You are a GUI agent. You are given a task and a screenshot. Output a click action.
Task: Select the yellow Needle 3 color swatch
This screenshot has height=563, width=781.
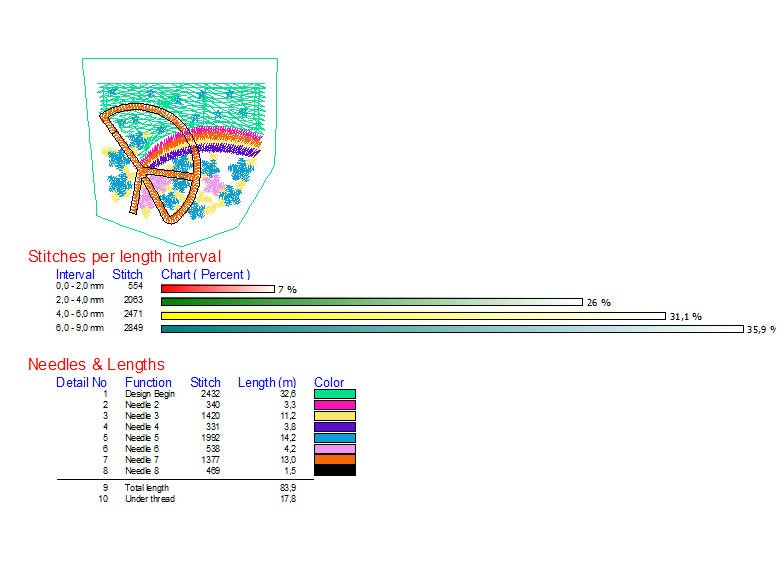[335, 416]
